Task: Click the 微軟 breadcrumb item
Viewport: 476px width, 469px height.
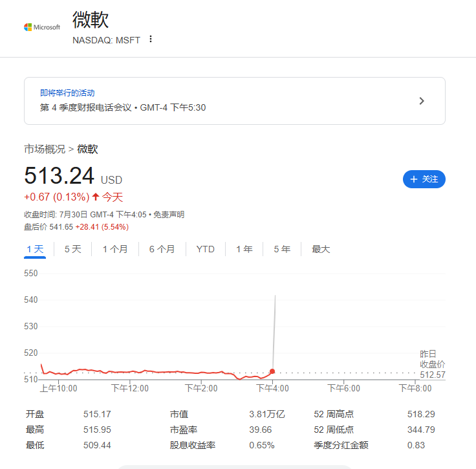Action: pyautogui.click(x=87, y=149)
